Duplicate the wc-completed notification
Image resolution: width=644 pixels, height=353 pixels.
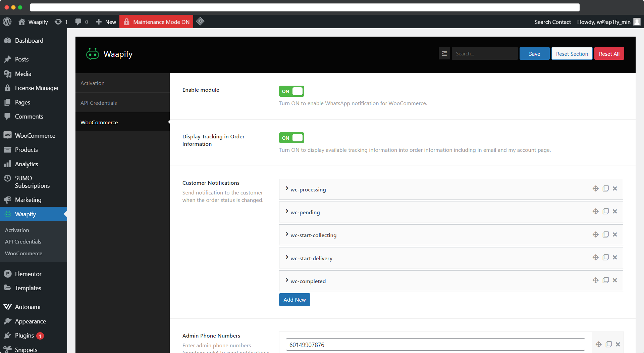point(606,280)
